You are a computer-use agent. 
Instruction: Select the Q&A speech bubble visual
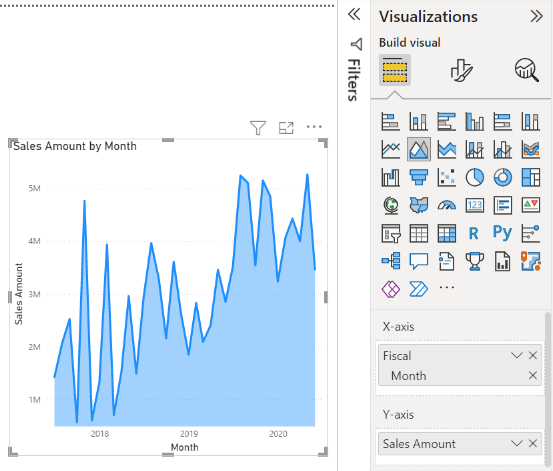(x=419, y=261)
